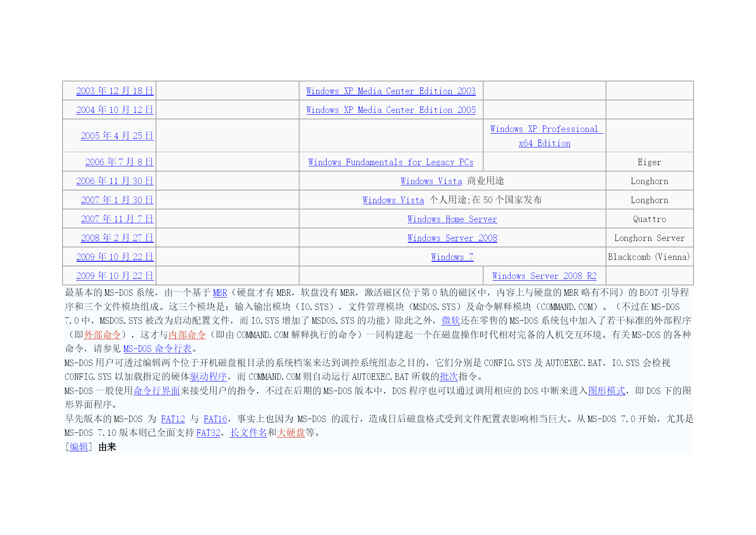The image size is (756, 535).
Task: Select the 由来 section heading
Action: [107, 447]
